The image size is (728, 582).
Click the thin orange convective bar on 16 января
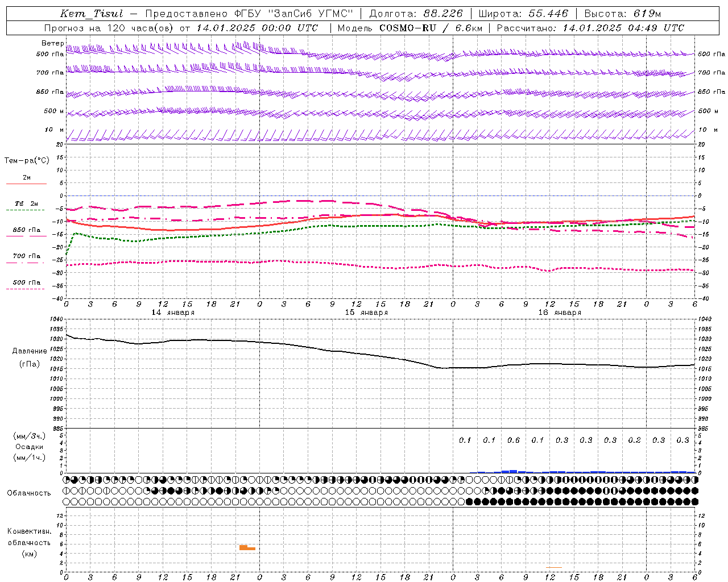pyautogui.click(x=554, y=567)
